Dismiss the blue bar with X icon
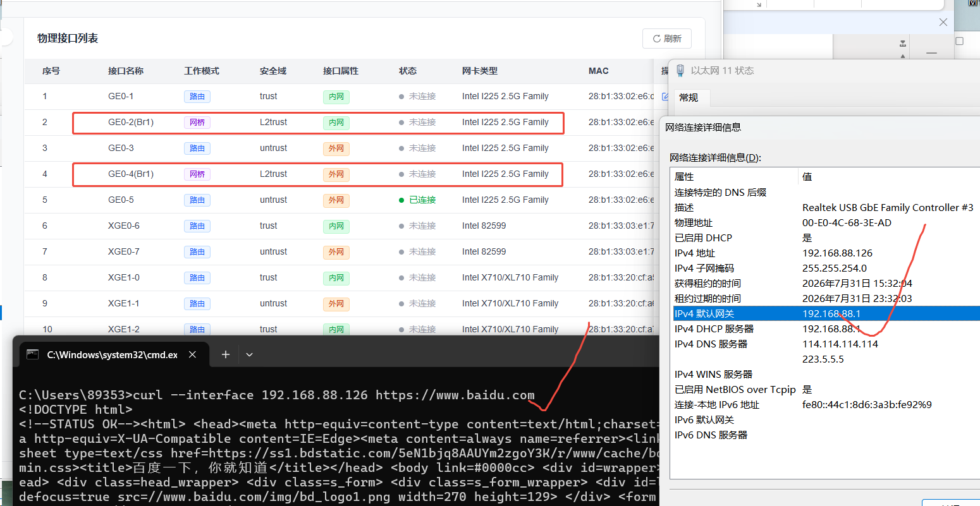Viewport: 980px width, 506px height. click(x=943, y=22)
